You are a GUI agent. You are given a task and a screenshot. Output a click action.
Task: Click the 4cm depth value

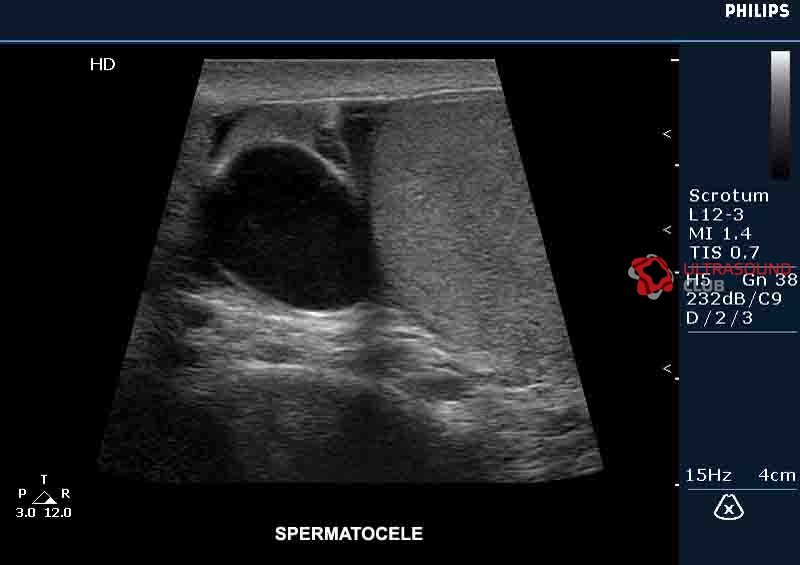(x=777, y=475)
